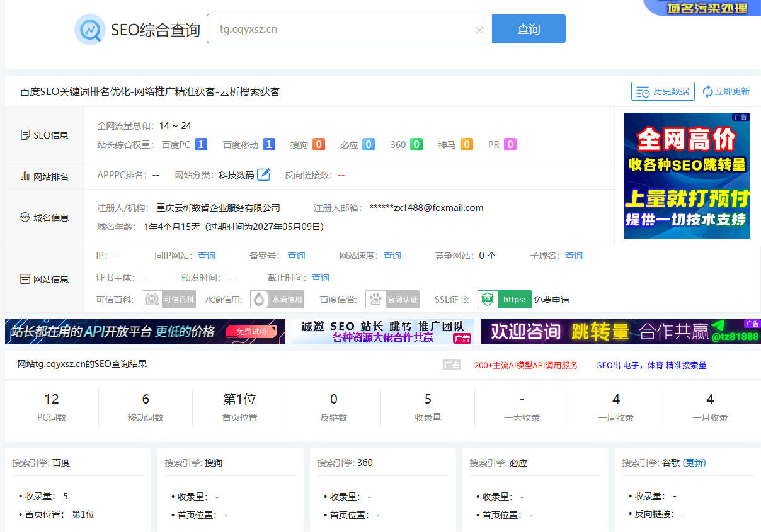The width and height of the screenshot is (761, 532).
Task: Click the 360 weight badge 0
Action: point(416,144)
